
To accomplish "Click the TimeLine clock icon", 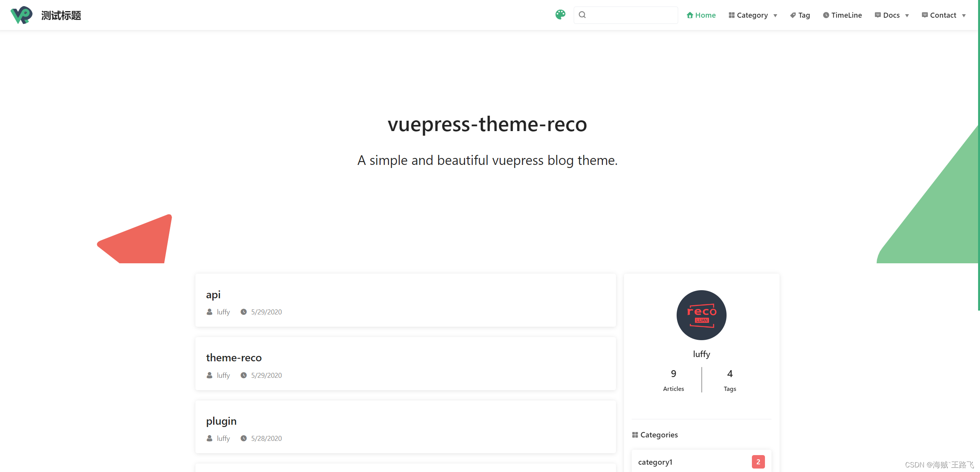I will click(826, 15).
